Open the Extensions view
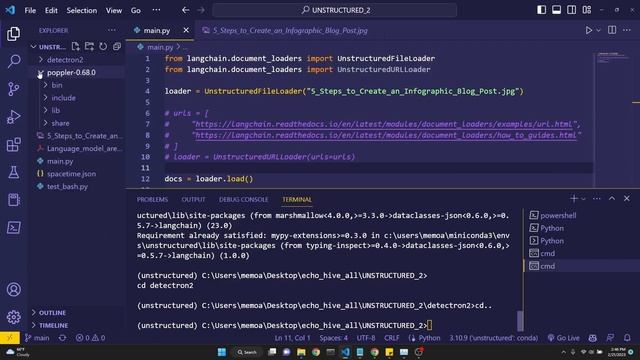640x360 pixels. (x=13, y=144)
